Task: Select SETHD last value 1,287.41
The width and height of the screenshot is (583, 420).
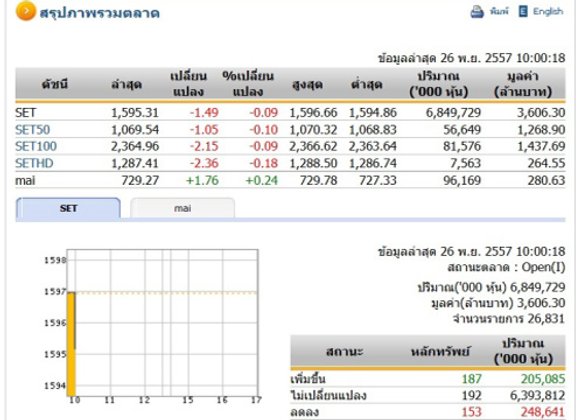Action: 135,163
